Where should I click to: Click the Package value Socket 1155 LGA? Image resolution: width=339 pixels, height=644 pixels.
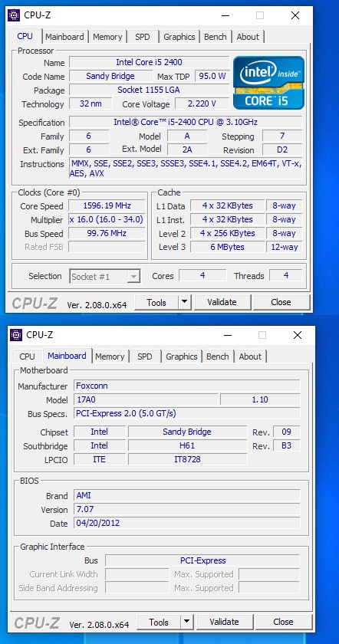coord(149,90)
